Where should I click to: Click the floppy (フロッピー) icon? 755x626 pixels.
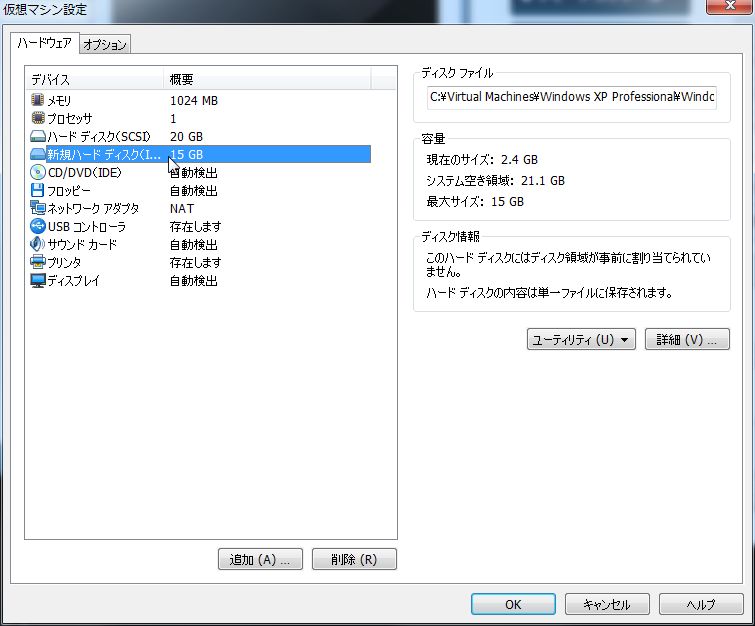38,190
